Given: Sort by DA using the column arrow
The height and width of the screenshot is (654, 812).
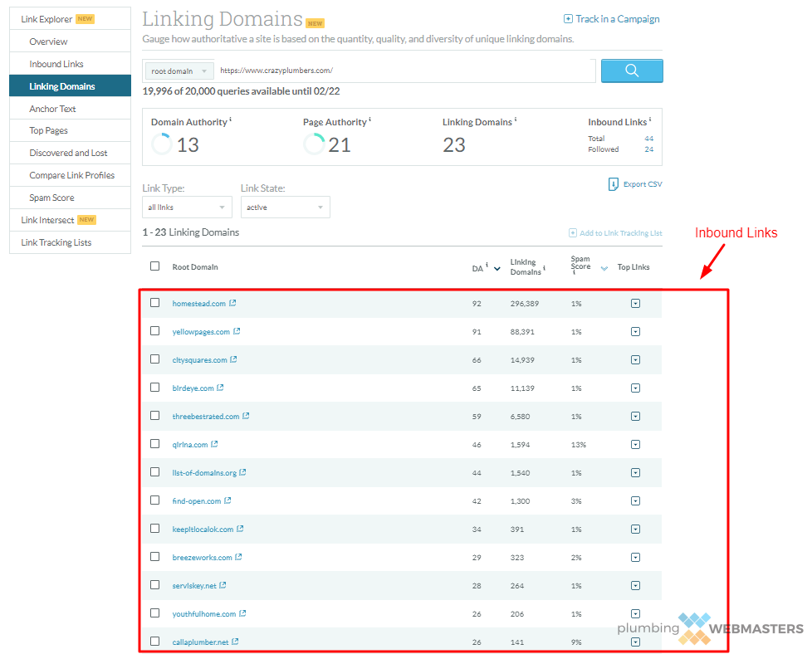Looking at the screenshot, I should (x=497, y=269).
